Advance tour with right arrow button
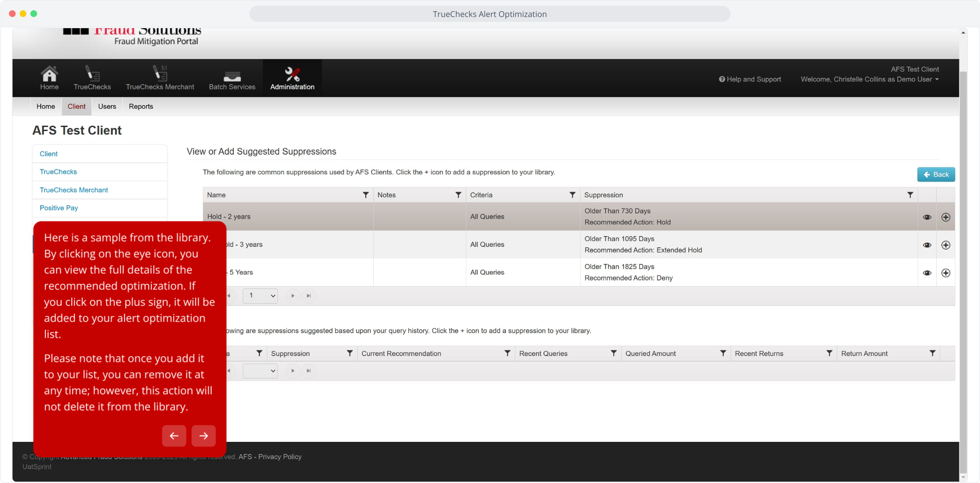This screenshot has width=980, height=483. tap(203, 436)
